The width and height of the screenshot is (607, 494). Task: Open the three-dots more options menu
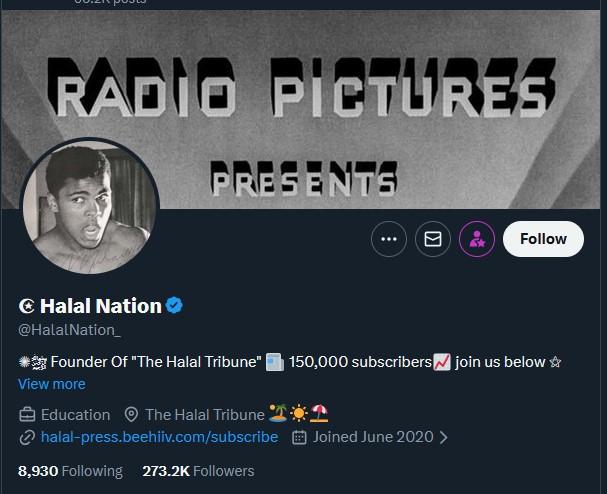pyautogui.click(x=389, y=239)
